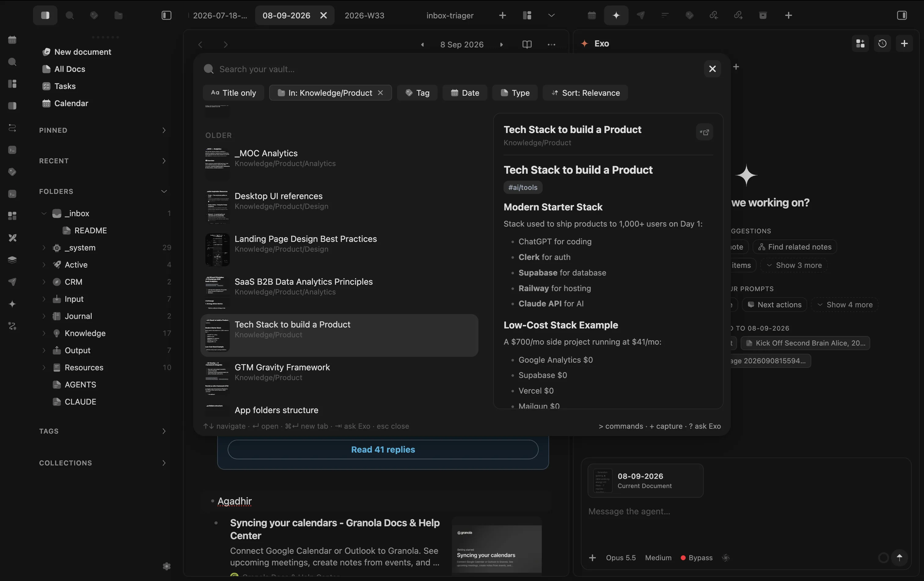Image resolution: width=924 pixels, height=581 pixels.
Task: Click the Next actions prompt
Action: pos(775,305)
